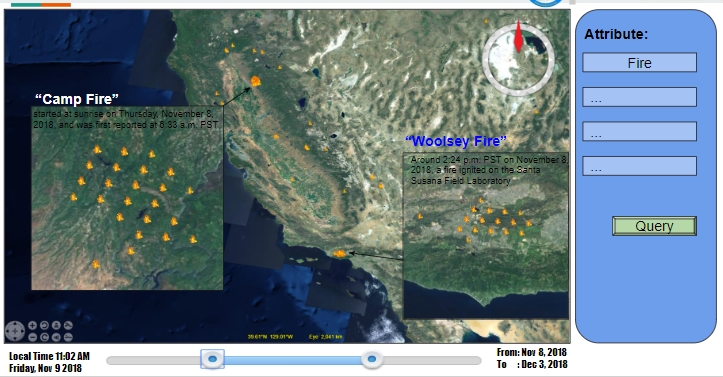Click the last empty '...' field above Query
The height and width of the screenshot is (377, 723).
640,166
